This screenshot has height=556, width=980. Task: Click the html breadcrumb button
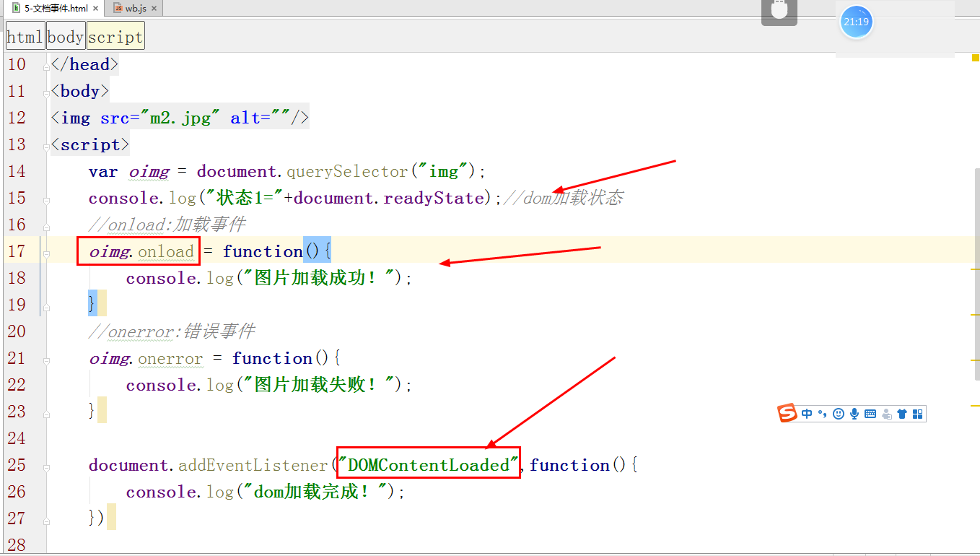[x=25, y=35]
